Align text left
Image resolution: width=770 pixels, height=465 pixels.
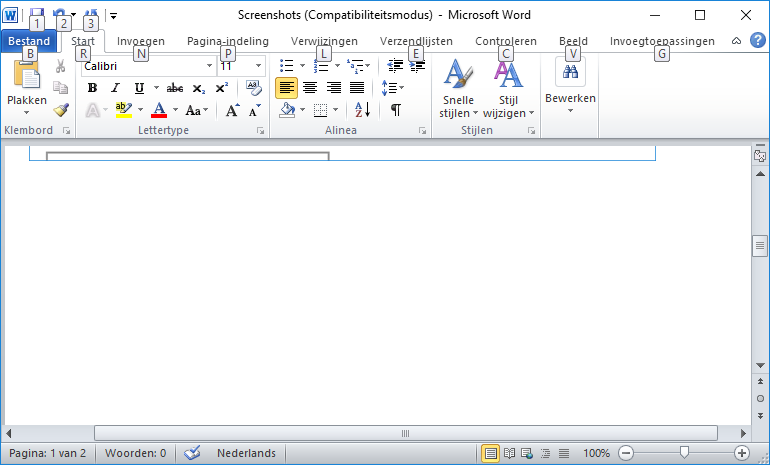click(286, 88)
